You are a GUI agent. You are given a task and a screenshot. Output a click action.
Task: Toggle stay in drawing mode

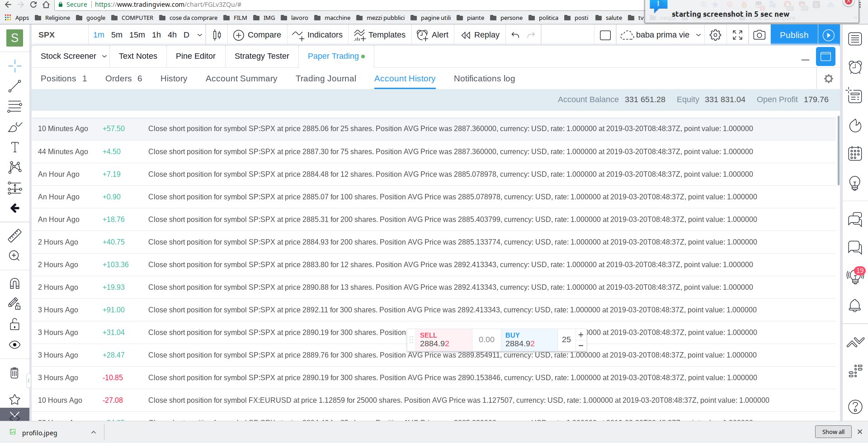14,304
